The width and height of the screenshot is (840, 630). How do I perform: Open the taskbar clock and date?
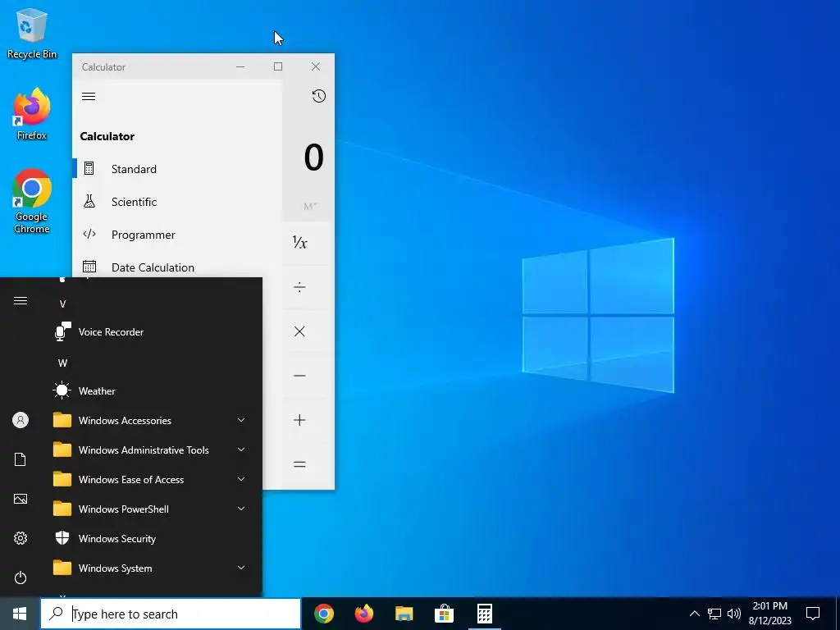(769, 614)
